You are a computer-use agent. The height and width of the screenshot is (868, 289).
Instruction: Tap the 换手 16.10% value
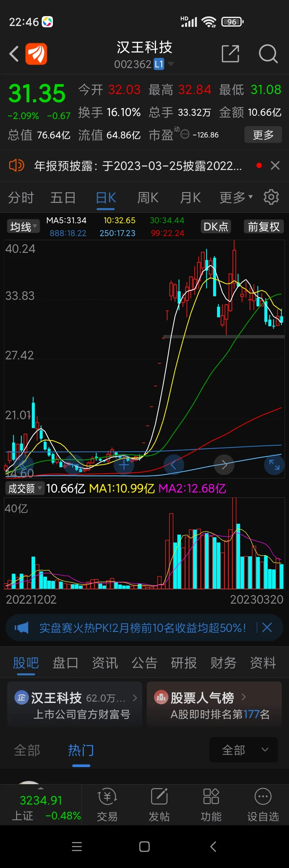123,112
